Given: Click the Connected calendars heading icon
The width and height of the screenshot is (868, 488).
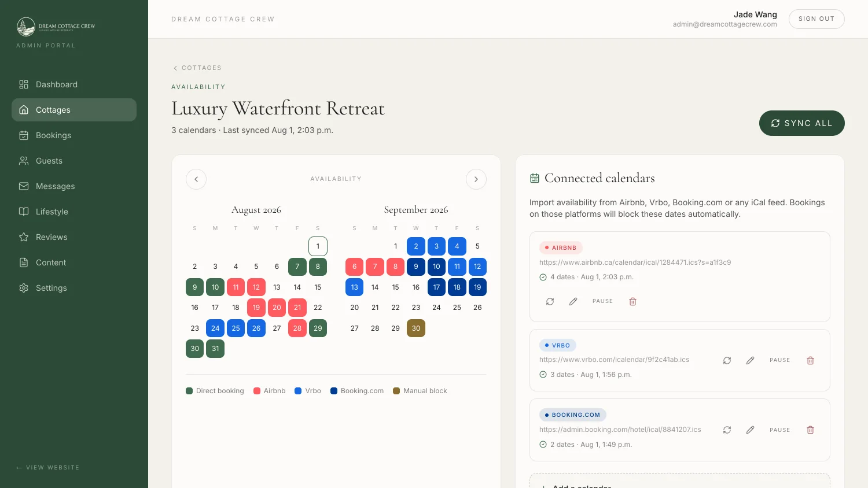Looking at the screenshot, I should 535,178.
